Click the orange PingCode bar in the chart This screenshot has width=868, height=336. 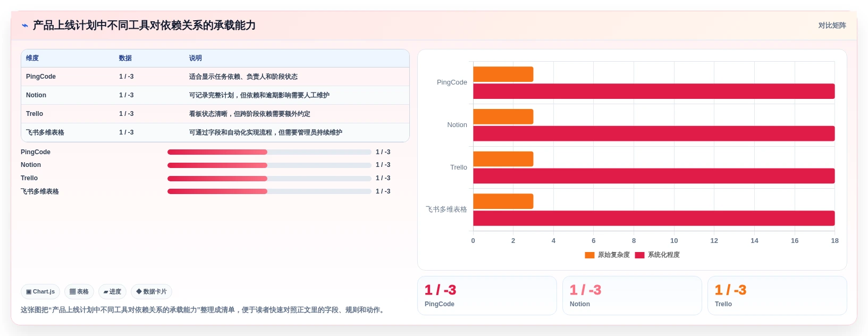pos(503,74)
